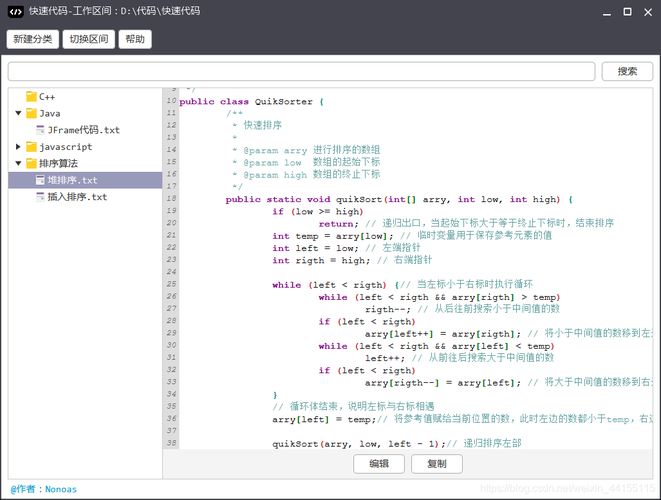The height and width of the screenshot is (500, 661).
Task: Click the 'int rigth = high;' line
Action: tap(321, 261)
